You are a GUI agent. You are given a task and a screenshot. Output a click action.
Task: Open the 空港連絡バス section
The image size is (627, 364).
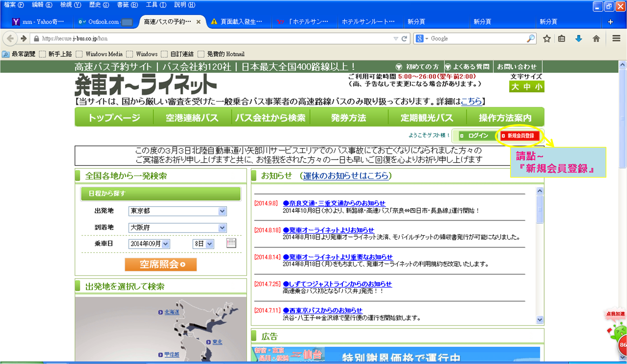pos(192,118)
